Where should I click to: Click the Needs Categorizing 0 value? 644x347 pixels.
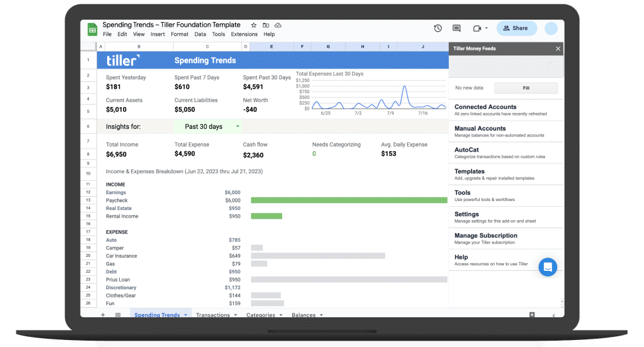[314, 154]
